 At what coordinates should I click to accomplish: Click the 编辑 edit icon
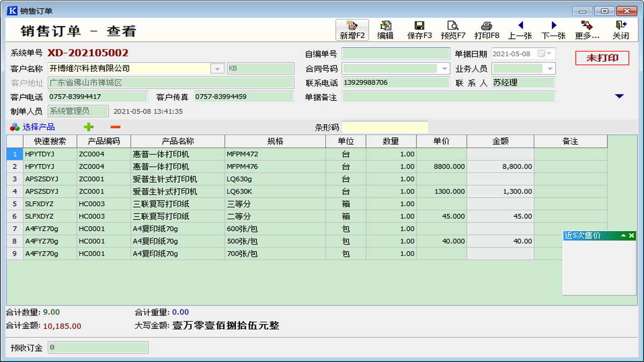(x=385, y=30)
